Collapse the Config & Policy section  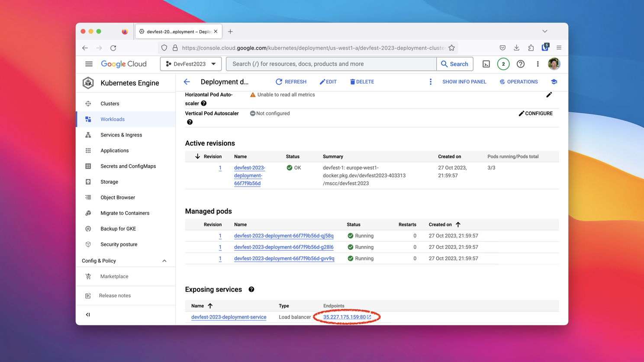[x=164, y=261]
